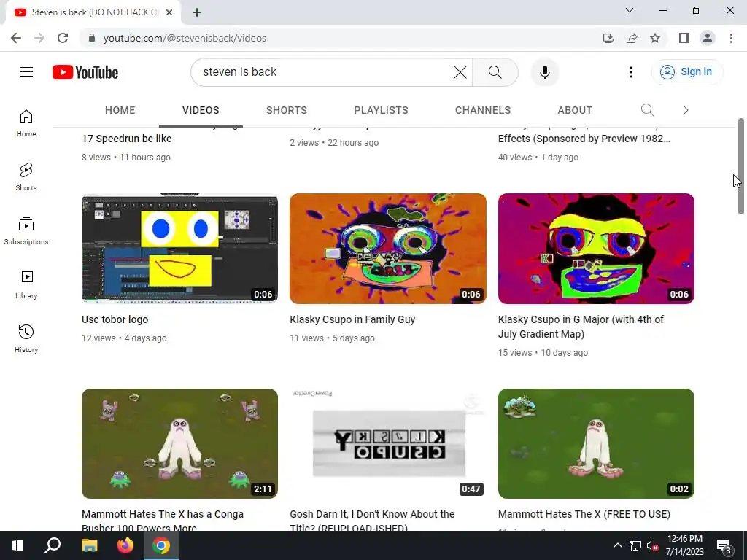The image size is (747, 560).
Task: Reload the page
Action: [63, 38]
